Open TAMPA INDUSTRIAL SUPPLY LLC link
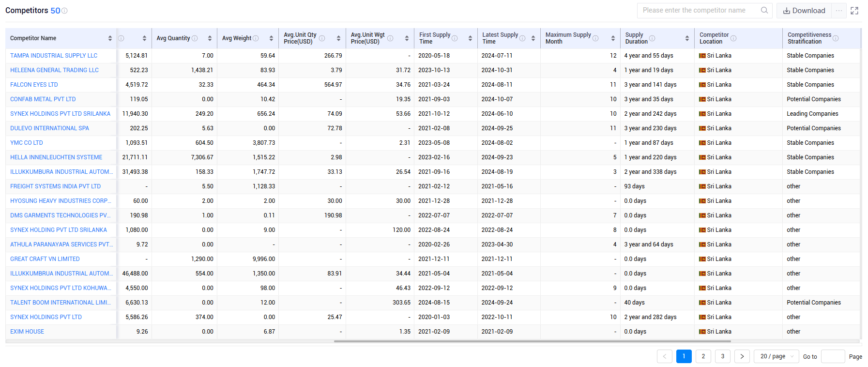868x367 pixels. [54, 56]
